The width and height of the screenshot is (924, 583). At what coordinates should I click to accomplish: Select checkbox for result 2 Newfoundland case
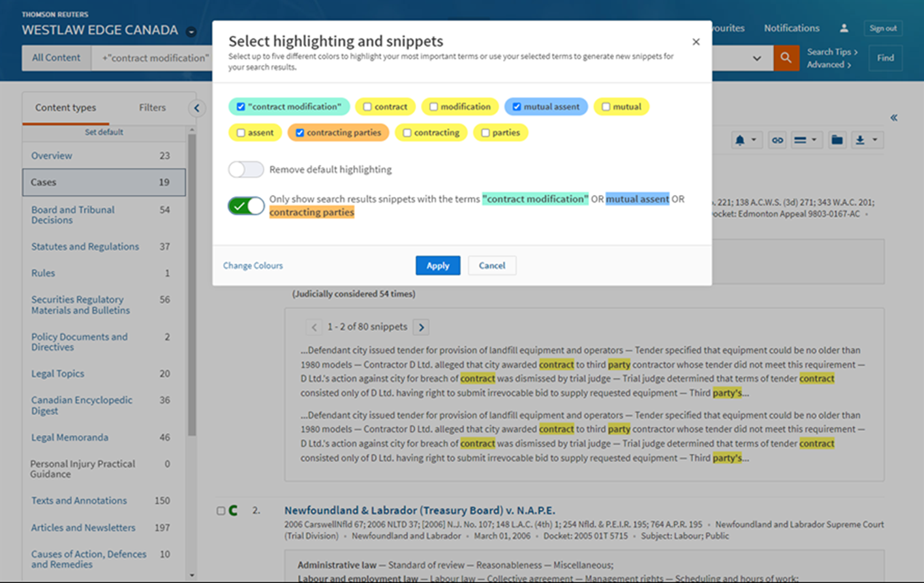[x=221, y=511]
